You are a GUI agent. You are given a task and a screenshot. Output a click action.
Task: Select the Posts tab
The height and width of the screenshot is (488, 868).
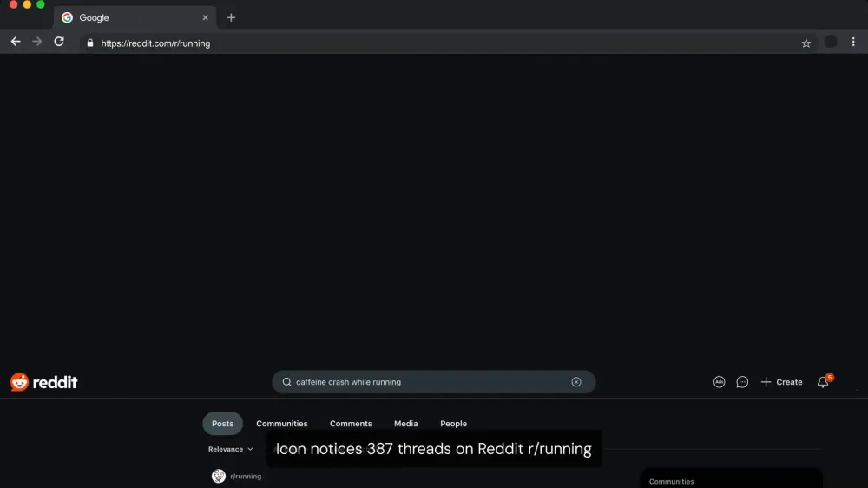(222, 424)
